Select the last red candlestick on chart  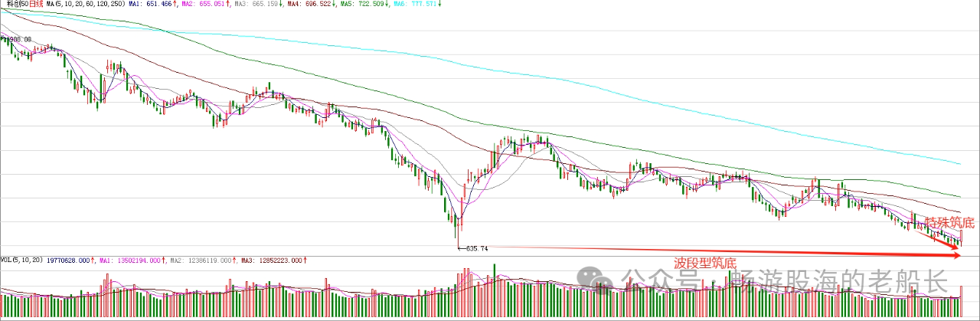tap(962, 237)
